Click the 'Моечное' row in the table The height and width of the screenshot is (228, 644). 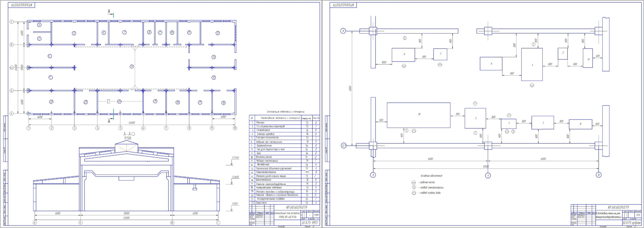[278, 123]
